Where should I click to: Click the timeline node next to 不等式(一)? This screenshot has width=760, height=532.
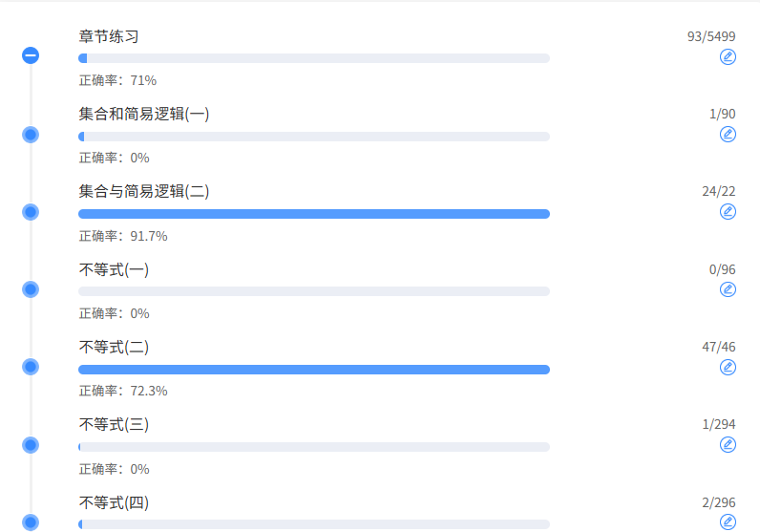31,289
